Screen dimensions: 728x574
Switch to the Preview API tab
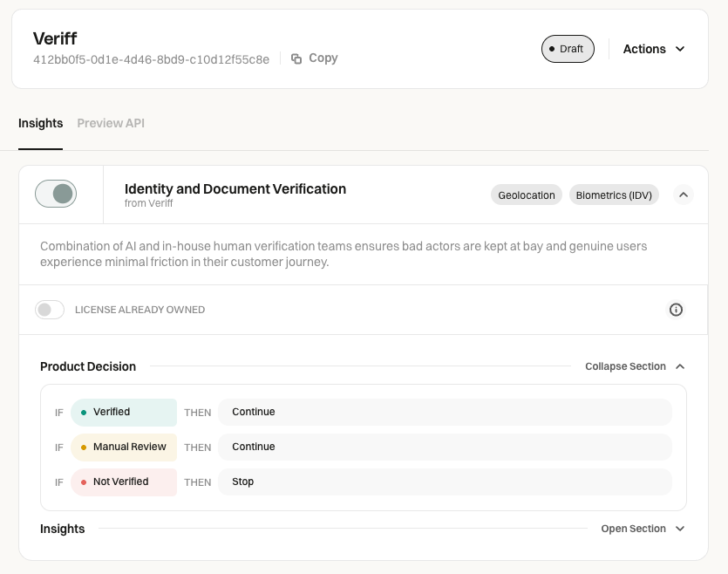pos(111,123)
